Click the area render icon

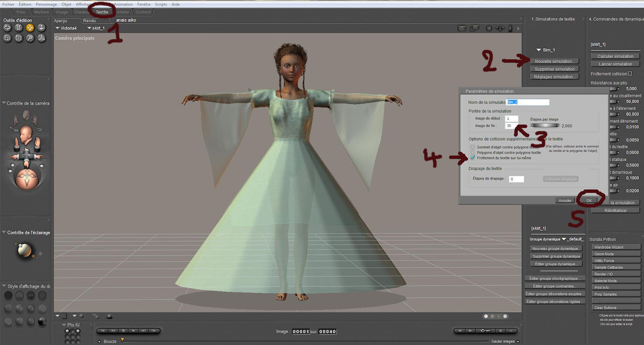click(474, 28)
